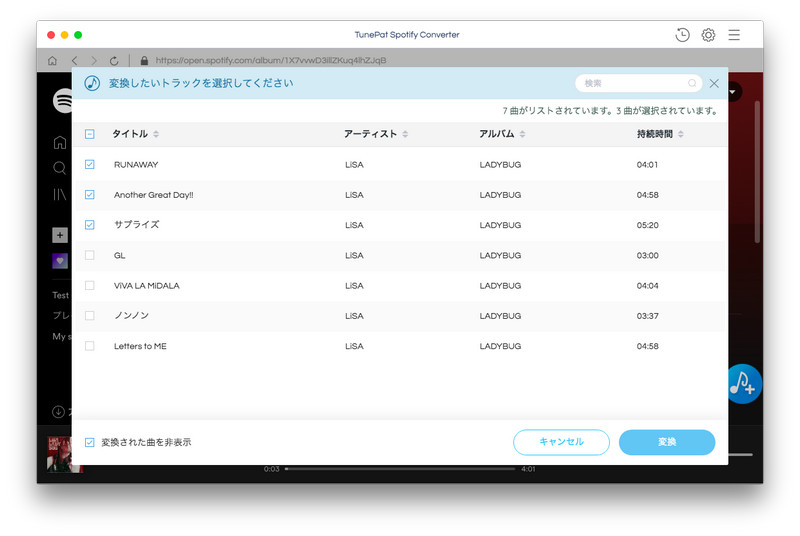
Task: Sort by 持続時間 column arrows
Action: [x=681, y=134]
